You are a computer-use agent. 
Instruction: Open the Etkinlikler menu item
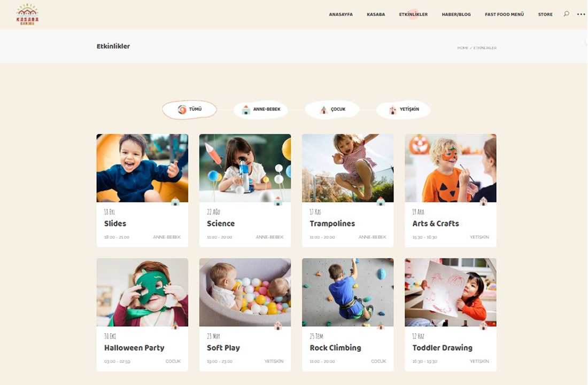(413, 14)
